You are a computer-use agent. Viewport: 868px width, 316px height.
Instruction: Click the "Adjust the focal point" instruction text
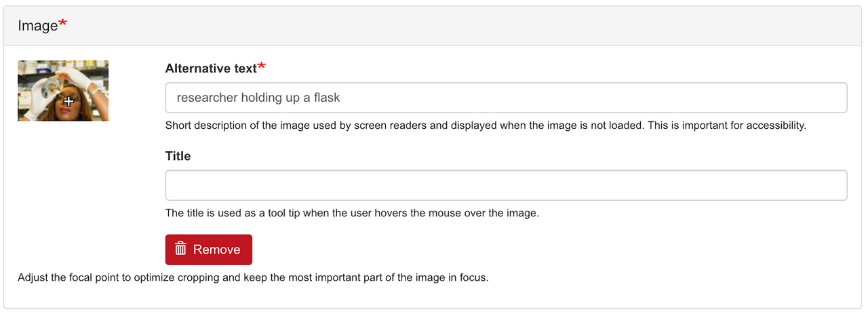point(252,278)
